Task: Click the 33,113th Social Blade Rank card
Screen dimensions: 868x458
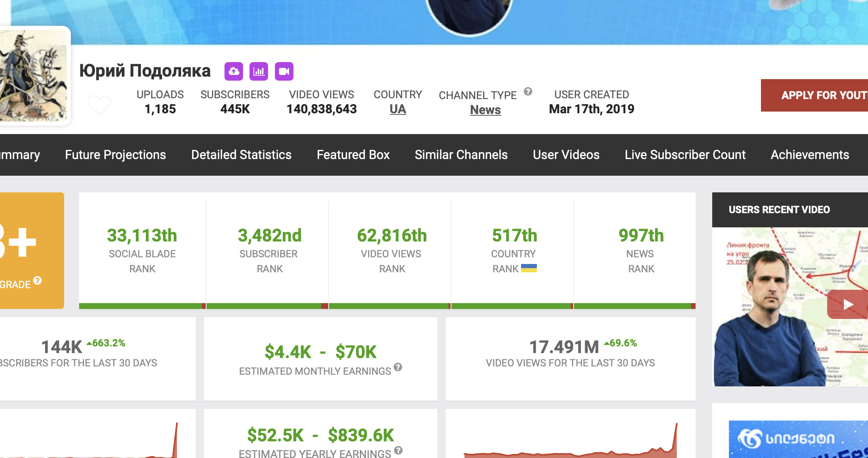Action: point(142,251)
